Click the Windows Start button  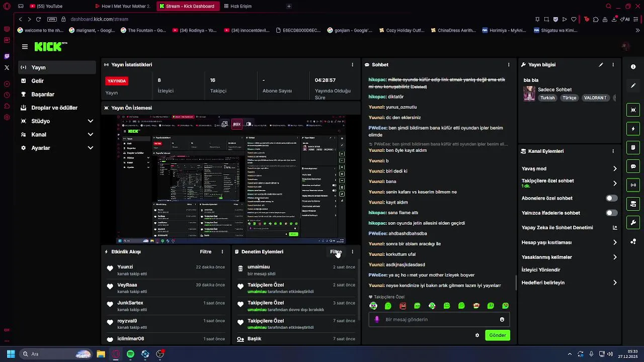11,354
